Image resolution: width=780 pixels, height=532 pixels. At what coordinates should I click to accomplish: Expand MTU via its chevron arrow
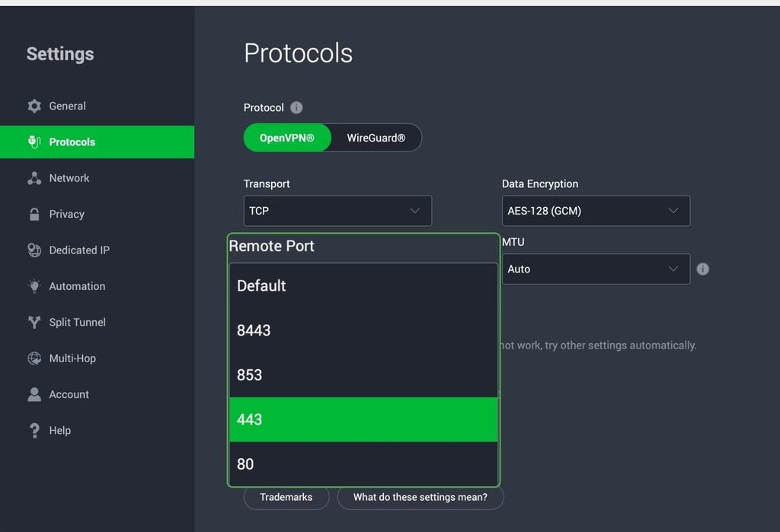coord(673,269)
